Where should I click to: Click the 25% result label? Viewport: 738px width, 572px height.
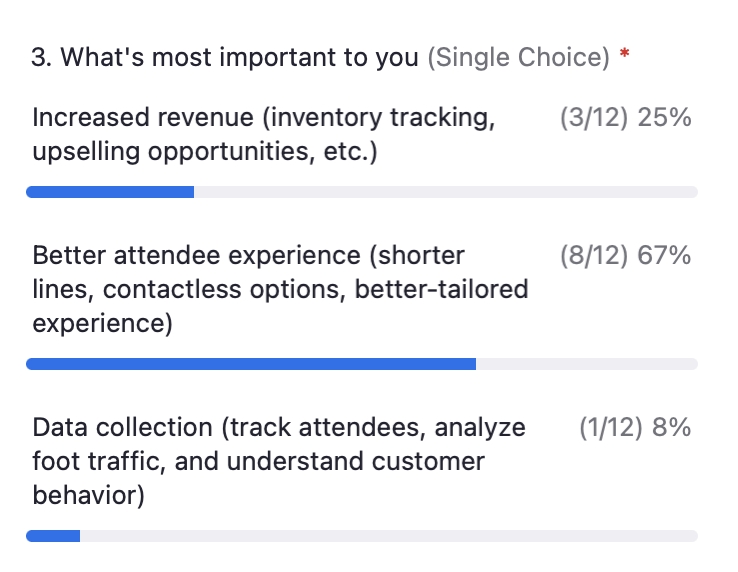[x=664, y=117]
